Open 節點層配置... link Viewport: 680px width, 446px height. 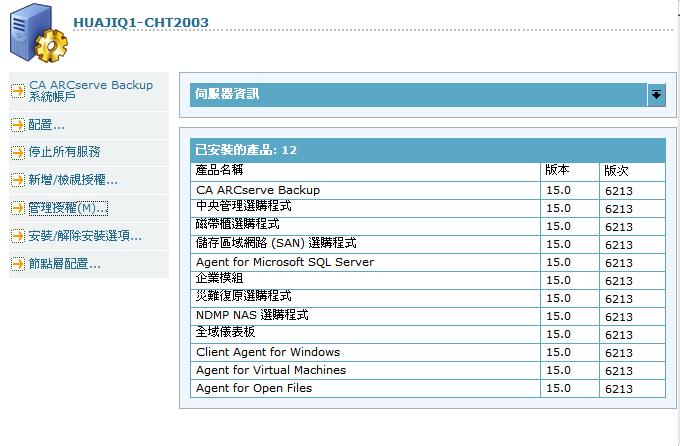point(65,264)
